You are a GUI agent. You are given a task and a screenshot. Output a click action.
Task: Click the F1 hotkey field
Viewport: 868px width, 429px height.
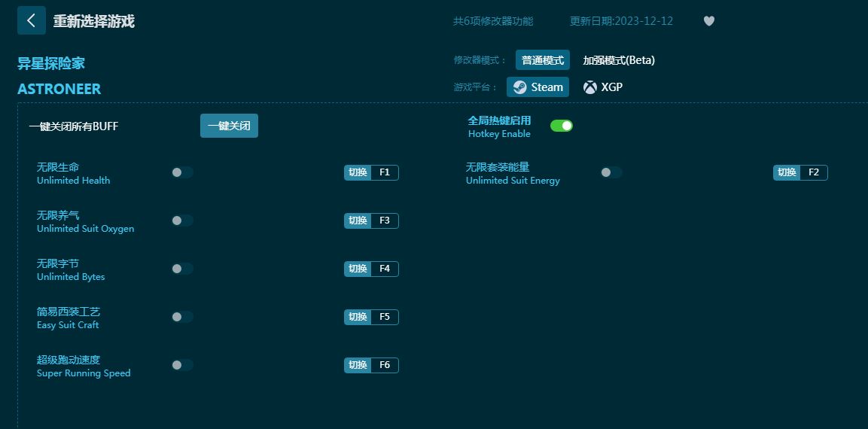[x=385, y=172]
